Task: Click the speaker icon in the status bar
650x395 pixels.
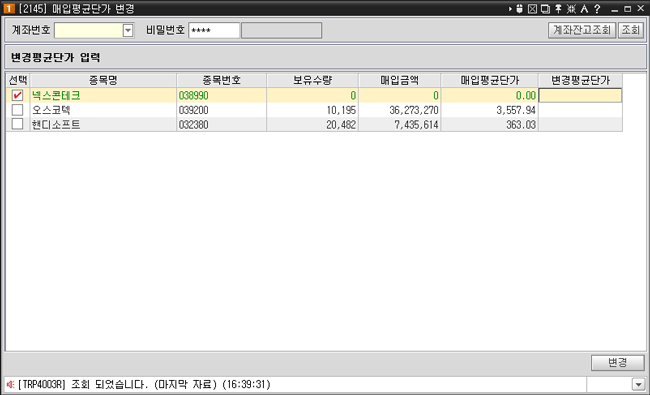Action: click(10, 385)
